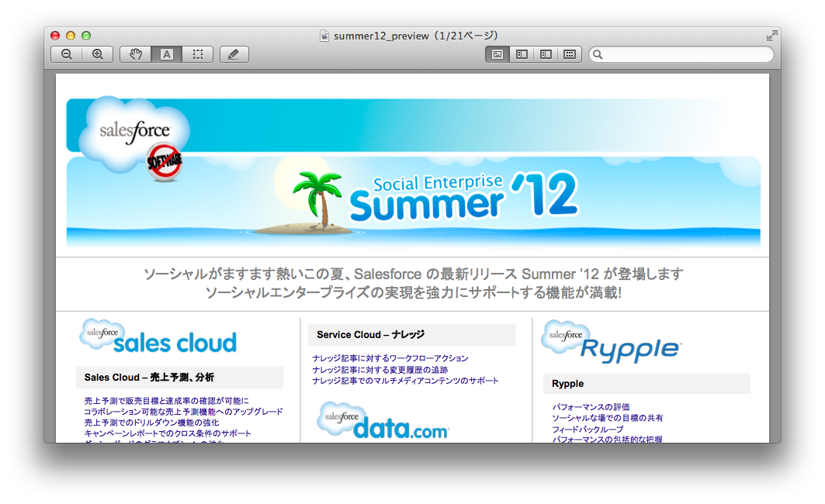Switch to the contact sheet view
The width and height of the screenshot is (825, 504).
[570, 54]
